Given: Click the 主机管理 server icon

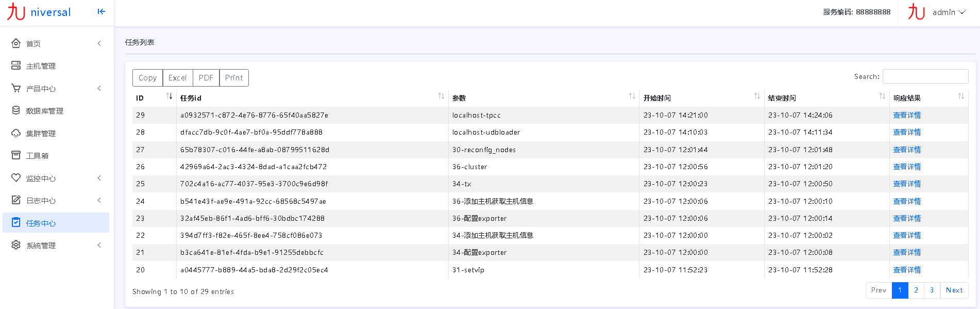Looking at the screenshot, I should (x=16, y=66).
